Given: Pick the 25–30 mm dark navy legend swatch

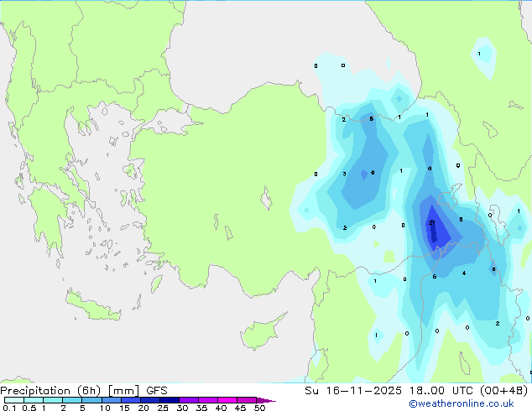Looking at the screenshot, I should click(169, 400).
